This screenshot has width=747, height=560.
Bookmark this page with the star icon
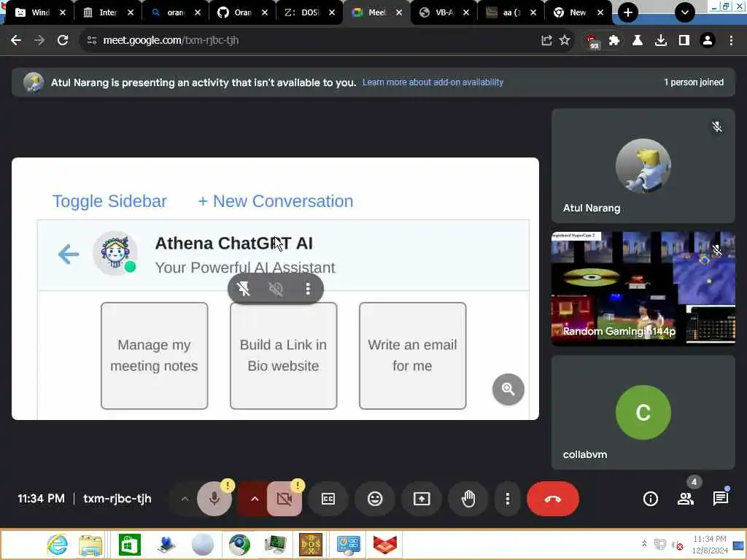click(565, 40)
